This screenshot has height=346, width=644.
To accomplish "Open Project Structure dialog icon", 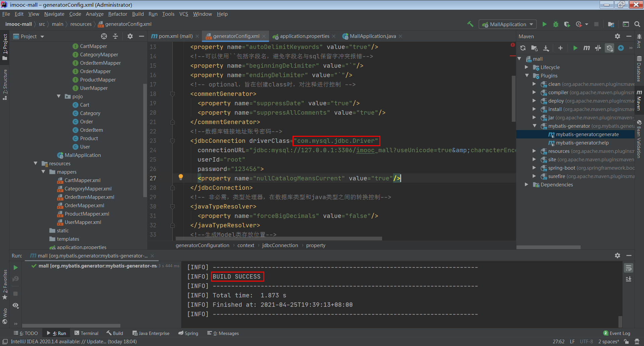I will 611,24.
